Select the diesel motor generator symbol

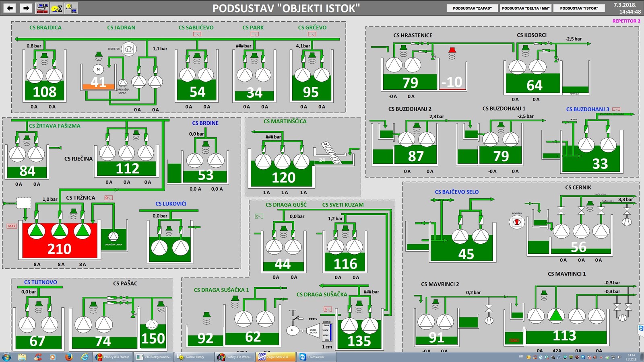pyautogui.click(x=312, y=331)
